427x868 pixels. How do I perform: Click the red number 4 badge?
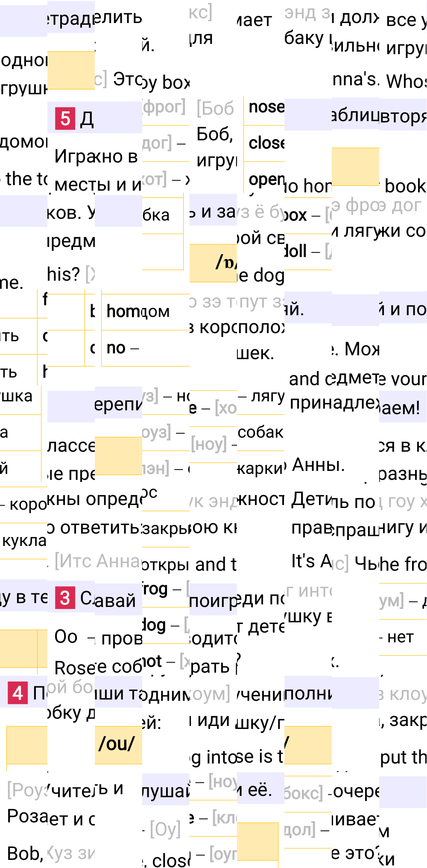tap(18, 693)
